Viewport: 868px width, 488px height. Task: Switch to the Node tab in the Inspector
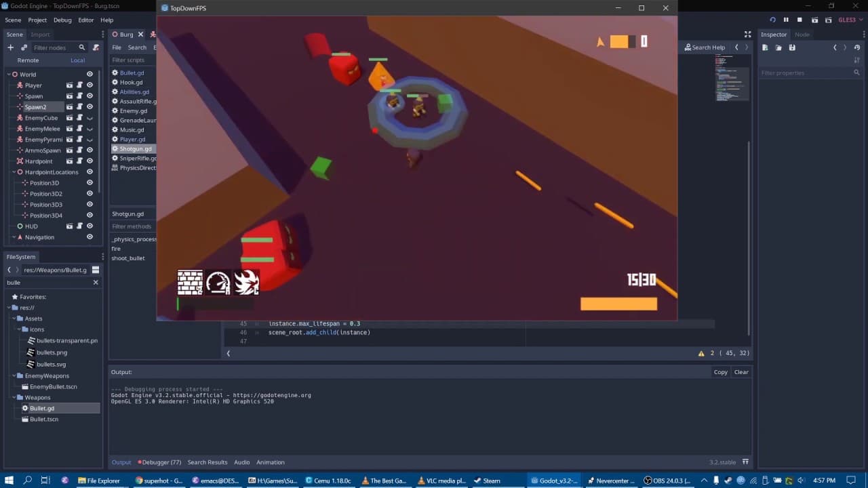click(x=802, y=34)
